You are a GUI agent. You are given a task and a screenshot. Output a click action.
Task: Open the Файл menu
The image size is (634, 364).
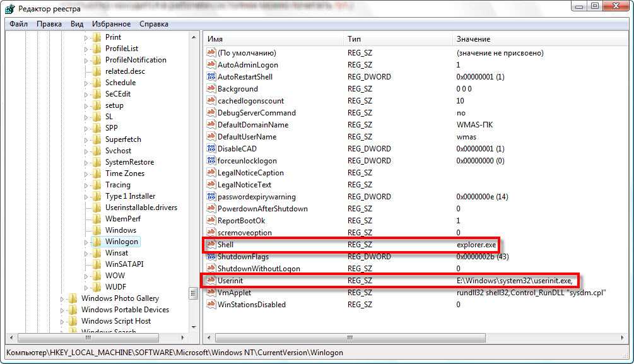18,24
